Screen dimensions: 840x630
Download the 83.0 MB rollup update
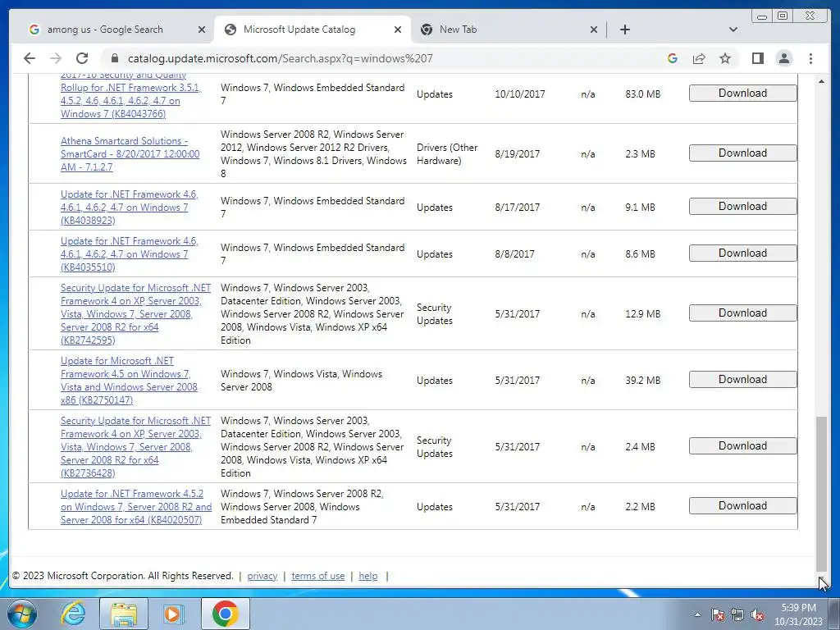tap(742, 94)
